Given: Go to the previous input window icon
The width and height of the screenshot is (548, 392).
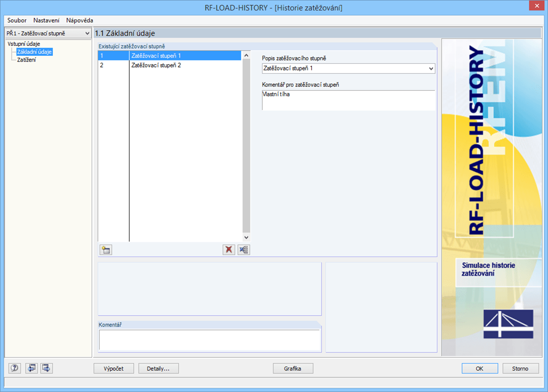Looking at the screenshot, I should click(31, 368).
